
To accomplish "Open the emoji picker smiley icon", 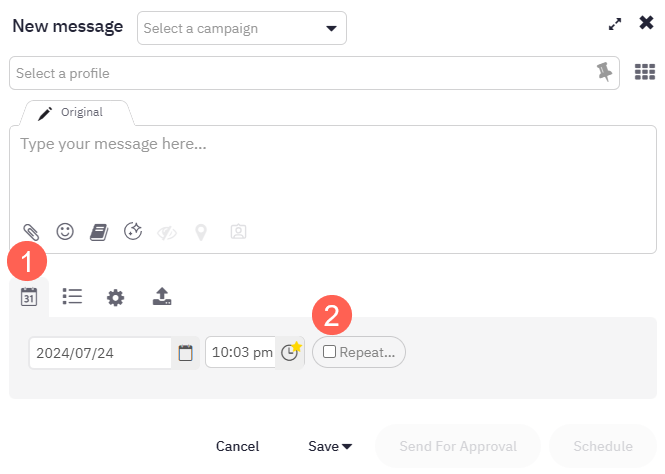I will pyautogui.click(x=65, y=231).
